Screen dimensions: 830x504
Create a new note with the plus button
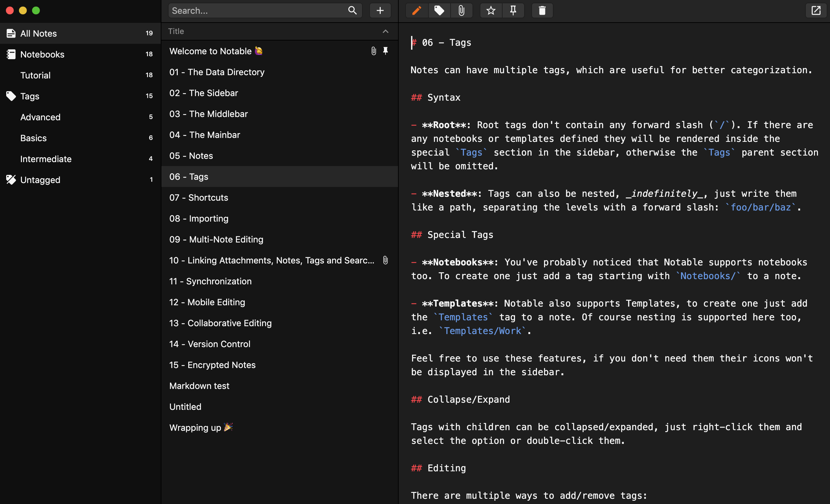[380, 10]
